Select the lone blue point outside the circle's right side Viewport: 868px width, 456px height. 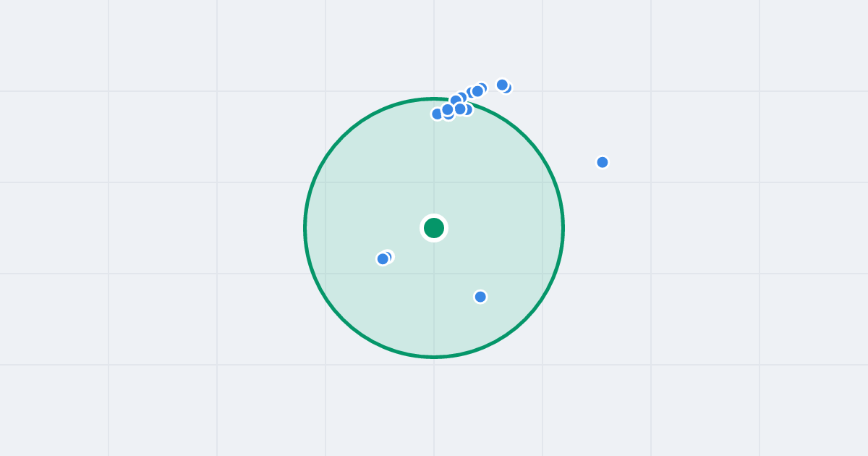(x=603, y=162)
